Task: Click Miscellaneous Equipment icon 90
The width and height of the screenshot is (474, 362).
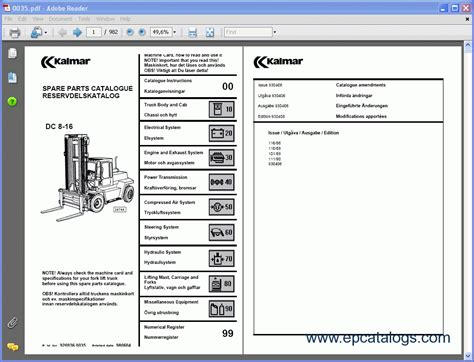Action: coord(222,309)
